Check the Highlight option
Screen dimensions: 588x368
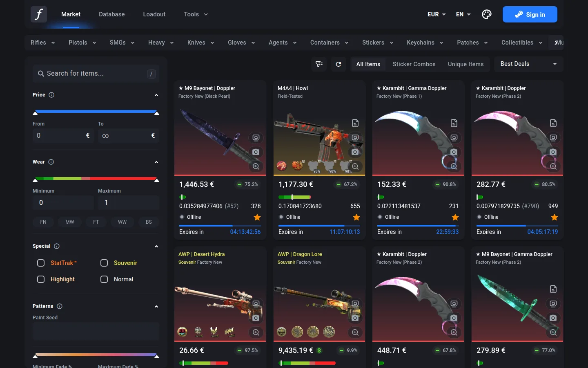pos(41,279)
